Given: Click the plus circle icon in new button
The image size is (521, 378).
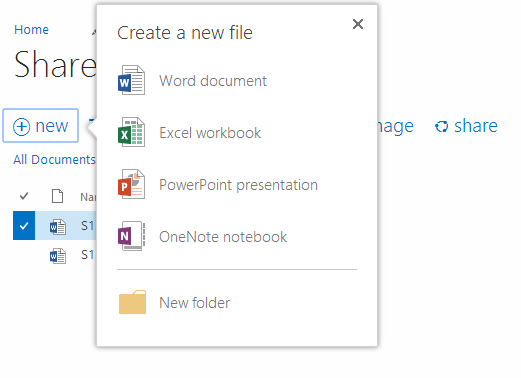Looking at the screenshot, I should [x=21, y=127].
